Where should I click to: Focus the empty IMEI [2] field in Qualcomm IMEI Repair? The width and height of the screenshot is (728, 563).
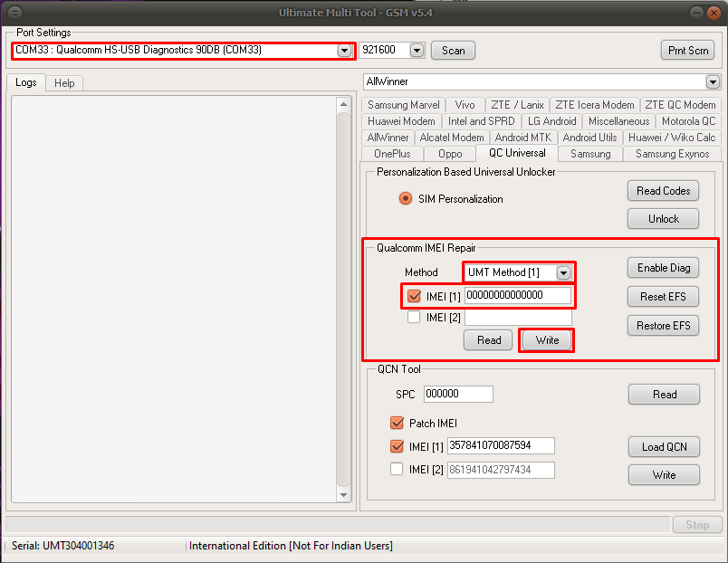coord(518,318)
